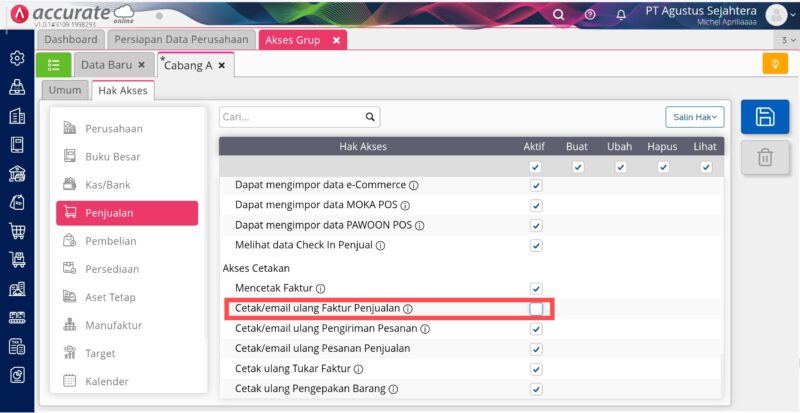Switch to the Umum tab
The image size is (800, 413).
pos(64,90)
